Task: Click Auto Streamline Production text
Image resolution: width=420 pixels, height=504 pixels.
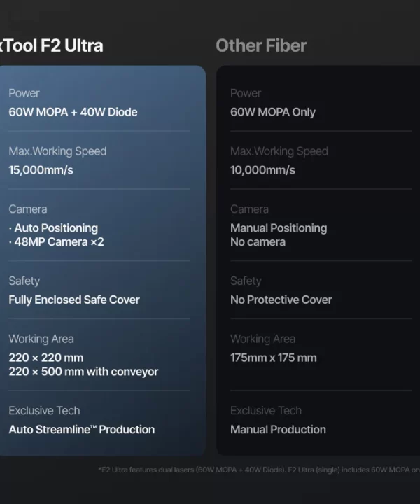Action: click(x=82, y=429)
